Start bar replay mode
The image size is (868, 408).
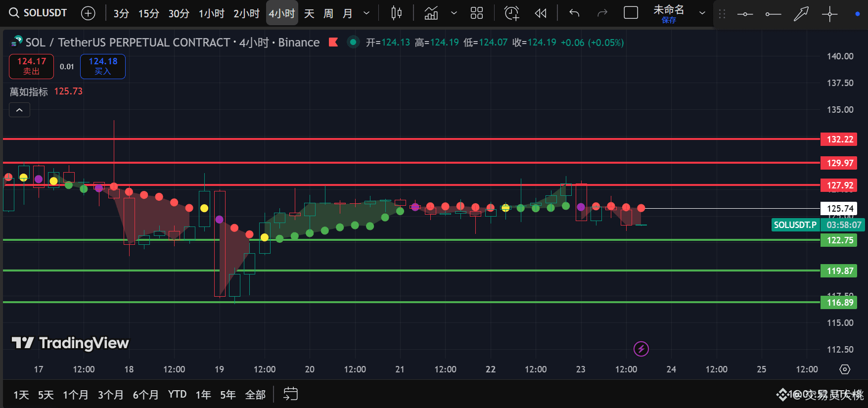click(x=541, y=13)
